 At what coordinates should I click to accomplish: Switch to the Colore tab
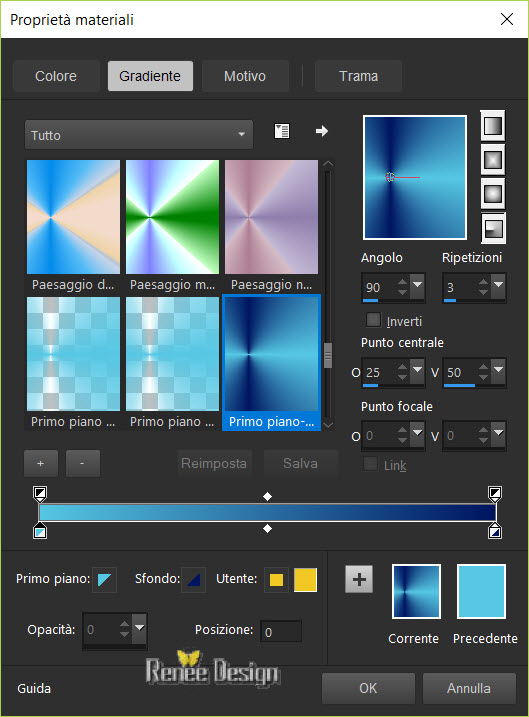point(56,76)
